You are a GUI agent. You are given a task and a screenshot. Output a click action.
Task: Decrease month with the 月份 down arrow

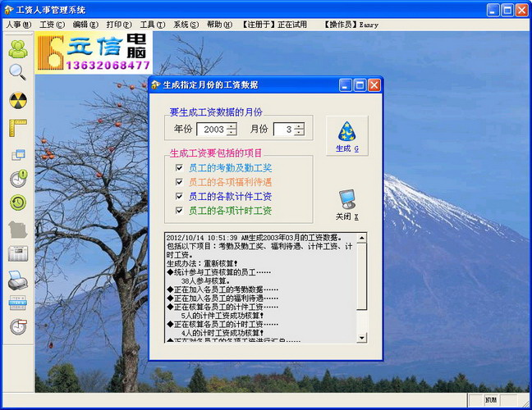(x=299, y=132)
